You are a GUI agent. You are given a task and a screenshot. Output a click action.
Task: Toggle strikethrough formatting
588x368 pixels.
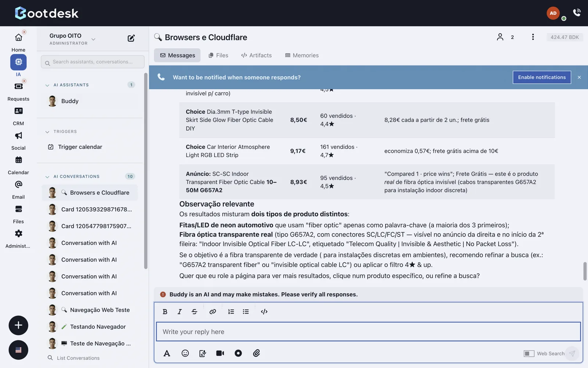pyautogui.click(x=194, y=312)
